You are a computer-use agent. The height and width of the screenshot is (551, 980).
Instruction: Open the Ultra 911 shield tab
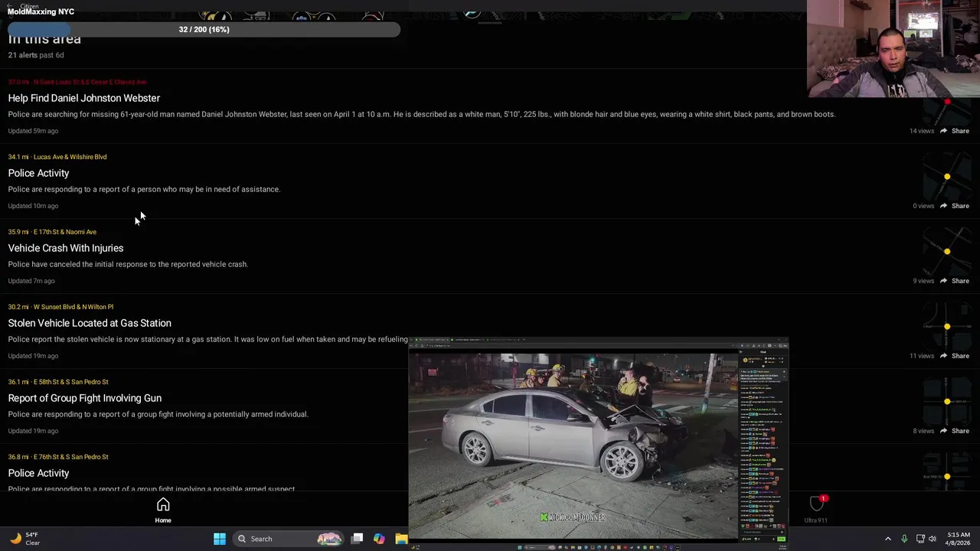[x=816, y=510]
